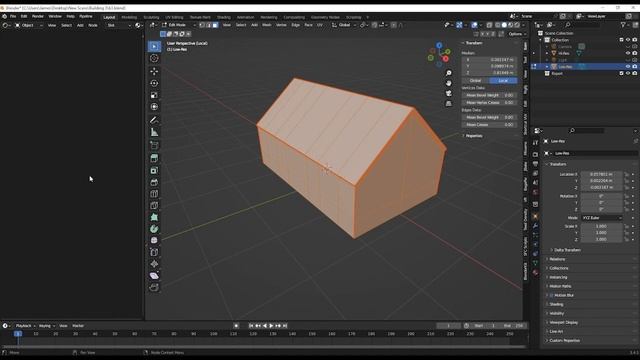Viewport: 640px width, 360px height.
Task: Toggle perspective/orthographic grid icon in viewport
Action: pyautogui.click(x=449, y=104)
